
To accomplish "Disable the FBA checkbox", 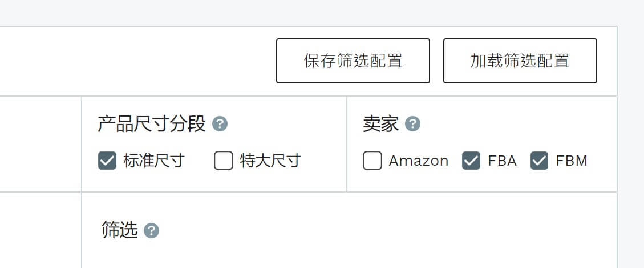I will tap(471, 161).
